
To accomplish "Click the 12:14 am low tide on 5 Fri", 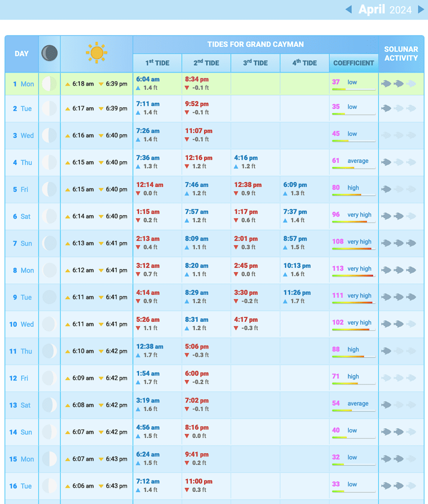I will pos(150,185).
